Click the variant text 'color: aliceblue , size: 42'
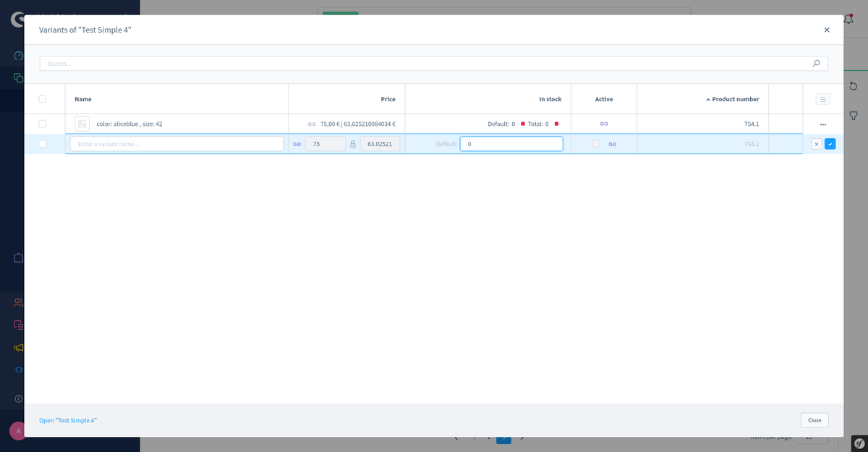 pyautogui.click(x=129, y=124)
